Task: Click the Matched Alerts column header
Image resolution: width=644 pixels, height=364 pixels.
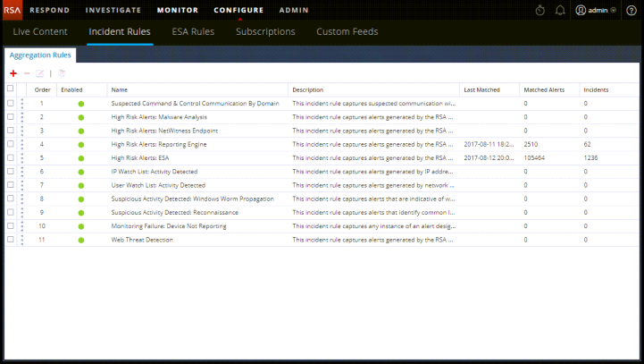Action: 541,90
